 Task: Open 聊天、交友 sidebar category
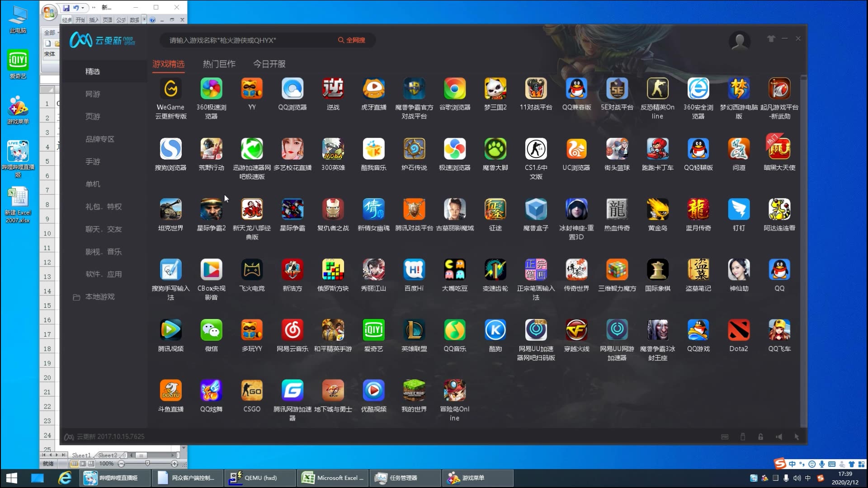(104, 229)
